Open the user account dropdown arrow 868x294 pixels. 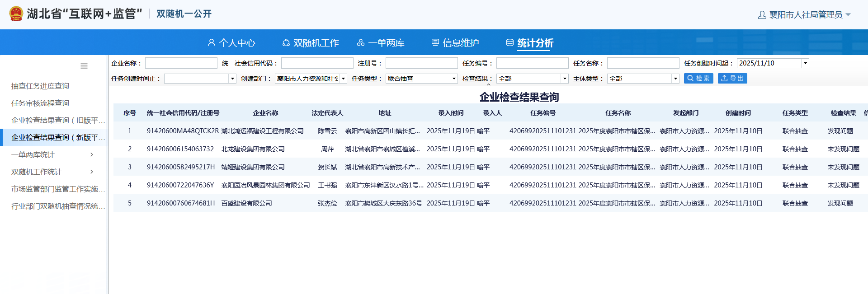click(848, 15)
